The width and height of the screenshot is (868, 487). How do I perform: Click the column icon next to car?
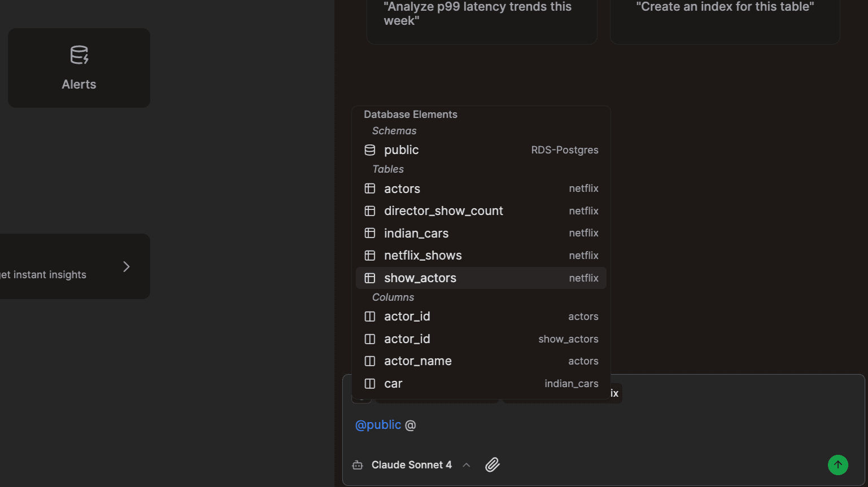coord(370,384)
